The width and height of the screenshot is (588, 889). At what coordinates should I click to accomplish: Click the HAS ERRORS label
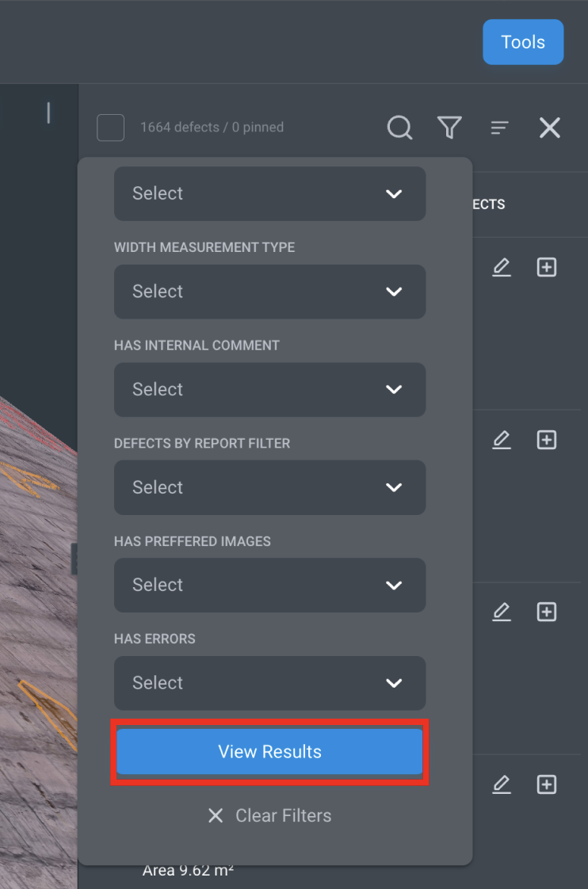(155, 639)
